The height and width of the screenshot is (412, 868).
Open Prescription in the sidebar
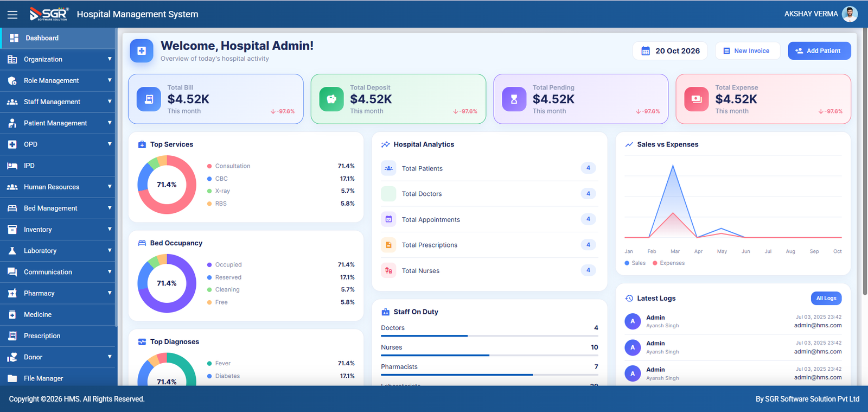pos(58,336)
